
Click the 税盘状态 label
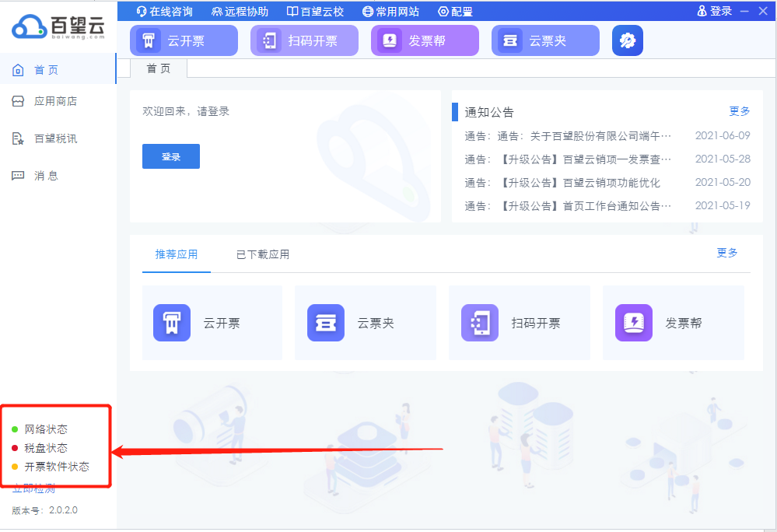tap(46, 448)
